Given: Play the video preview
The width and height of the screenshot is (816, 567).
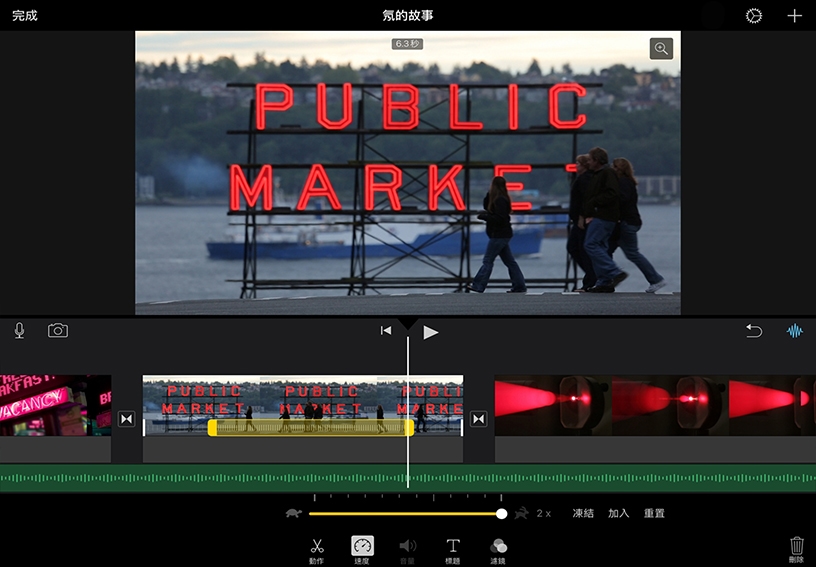Looking at the screenshot, I should 431,332.
